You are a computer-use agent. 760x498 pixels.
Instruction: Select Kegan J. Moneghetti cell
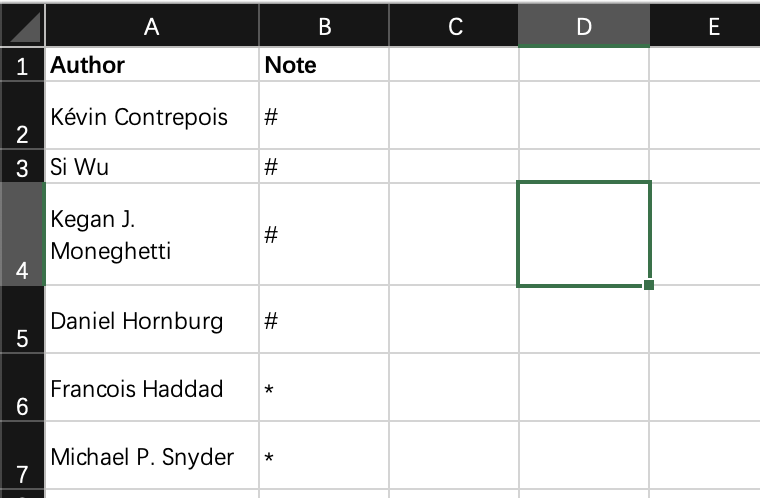(x=152, y=234)
